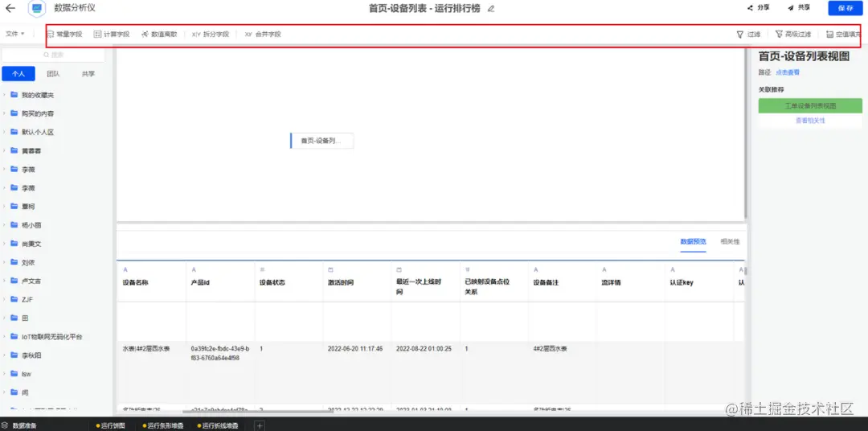Click the cell 2022-06-20 11:17:46
The height and width of the screenshot is (431, 868).
tap(355, 349)
